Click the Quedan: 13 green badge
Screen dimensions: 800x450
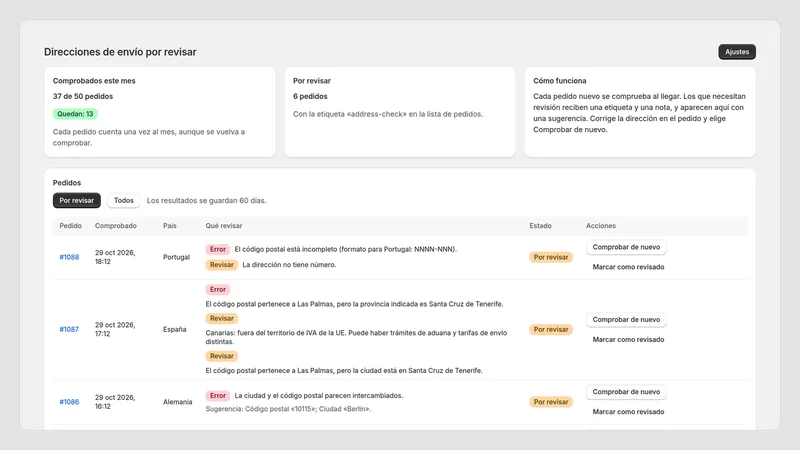click(x=75, y=114)
